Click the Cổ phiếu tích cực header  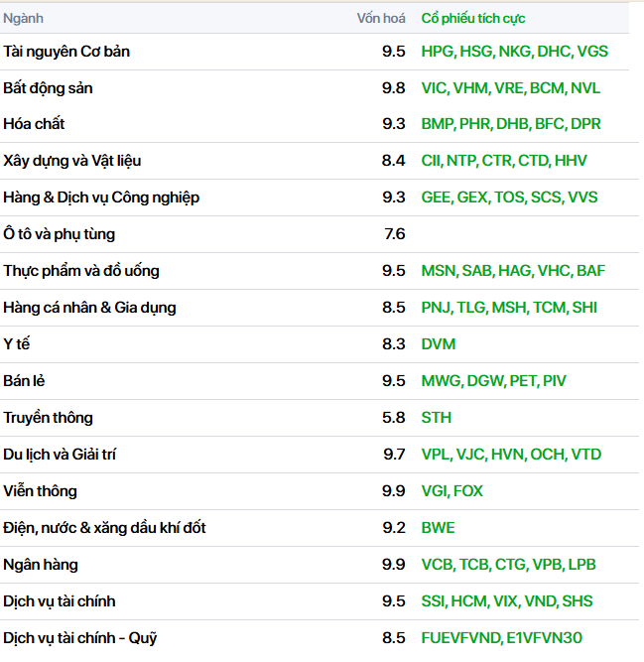pos(473,18)
